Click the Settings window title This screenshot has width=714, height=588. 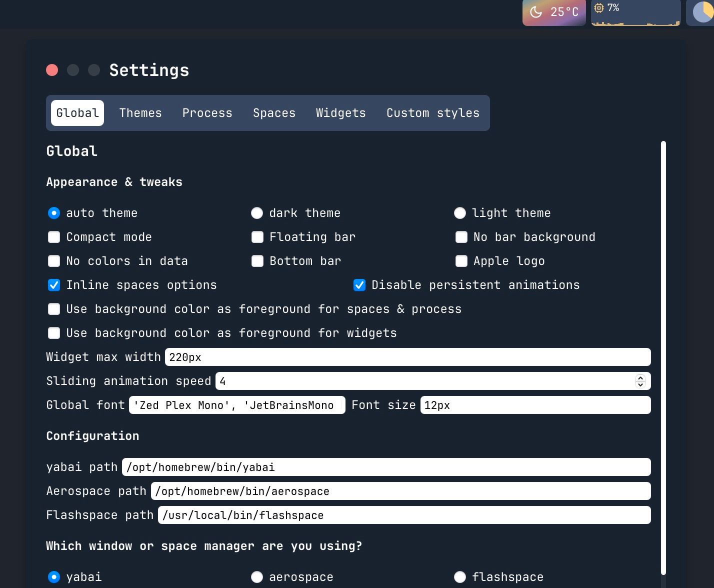[x=149, y=70]
